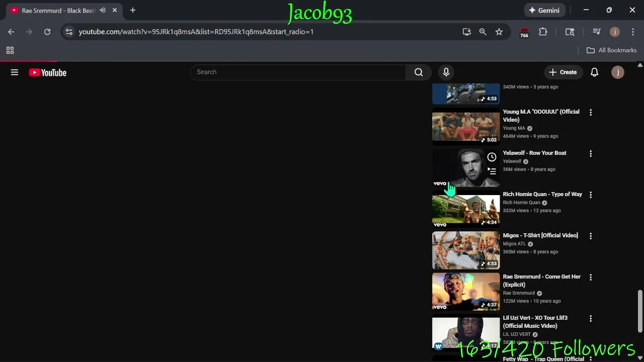Open options for Rae Sremmurd Come Get Her

click(x=591, y=278)
